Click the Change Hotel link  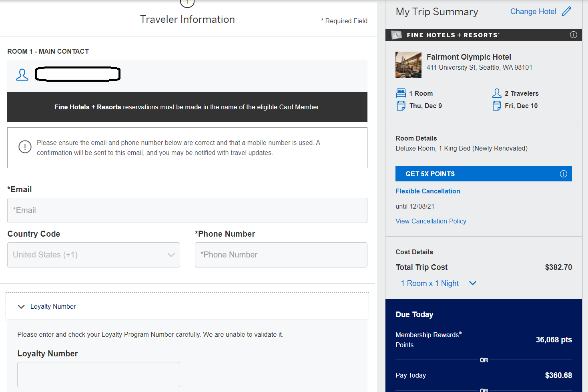click(533, 12)
